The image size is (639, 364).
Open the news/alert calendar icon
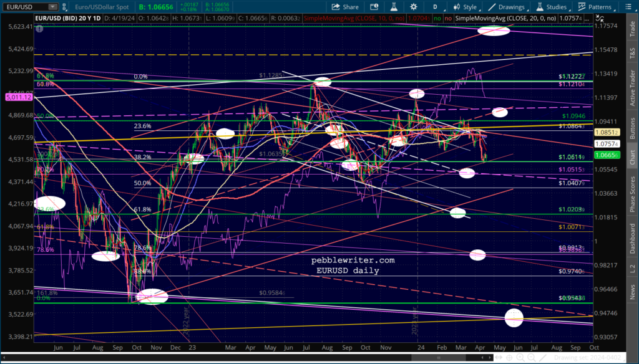coord(374,7)
